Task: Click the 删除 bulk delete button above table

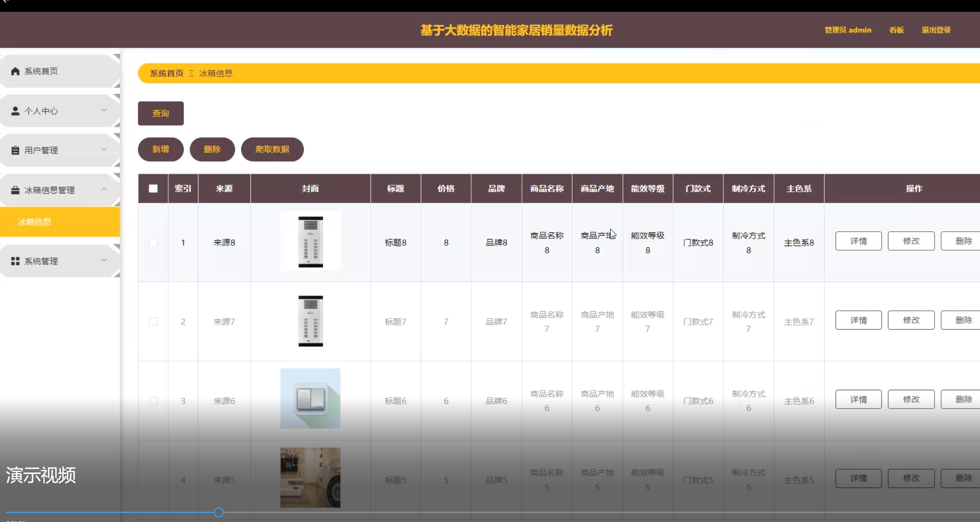Action: coord(212,149)
